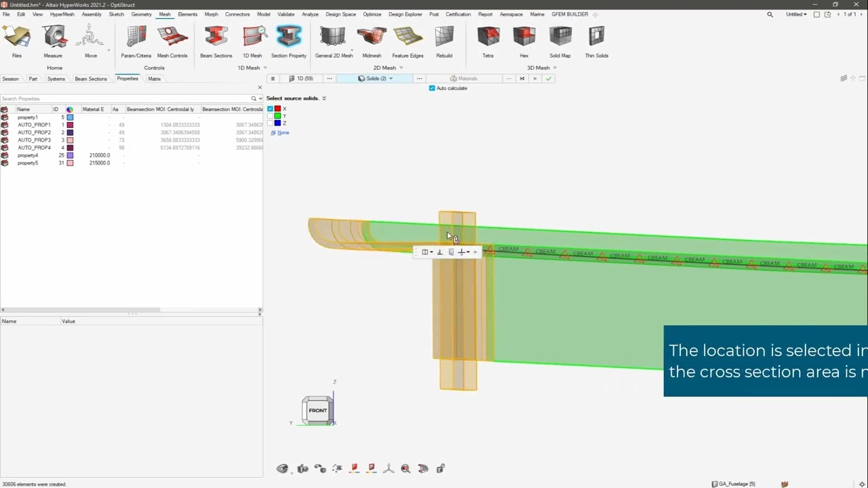This screenshot has width=868, height=488.
Task: Click the 1D (59) selector button
Action: [301, 79]
